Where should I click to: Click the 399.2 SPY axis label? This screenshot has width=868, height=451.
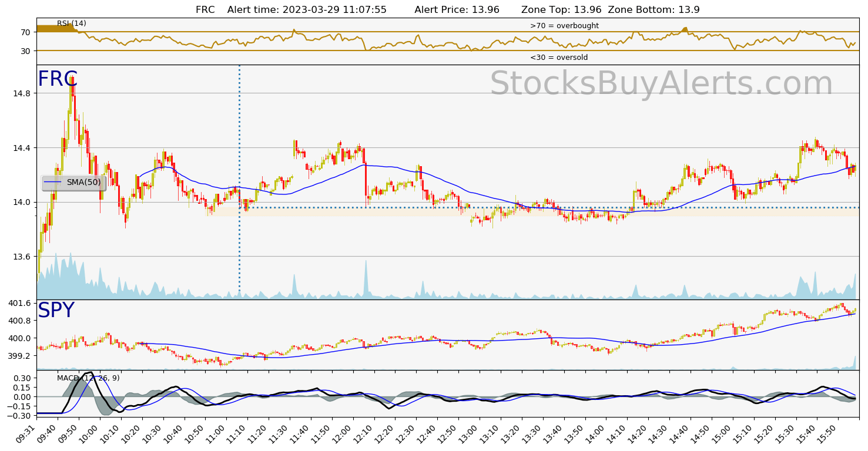(19, 356)
